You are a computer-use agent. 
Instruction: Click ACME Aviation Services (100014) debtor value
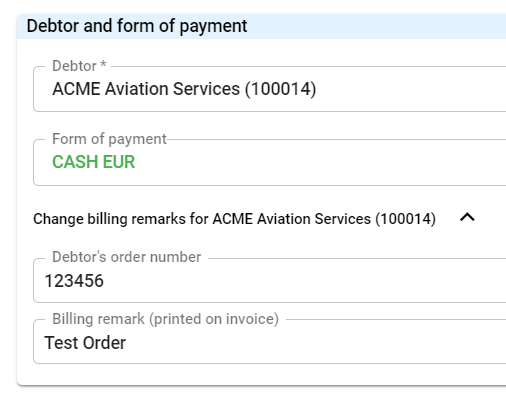[x=184, y=89]
